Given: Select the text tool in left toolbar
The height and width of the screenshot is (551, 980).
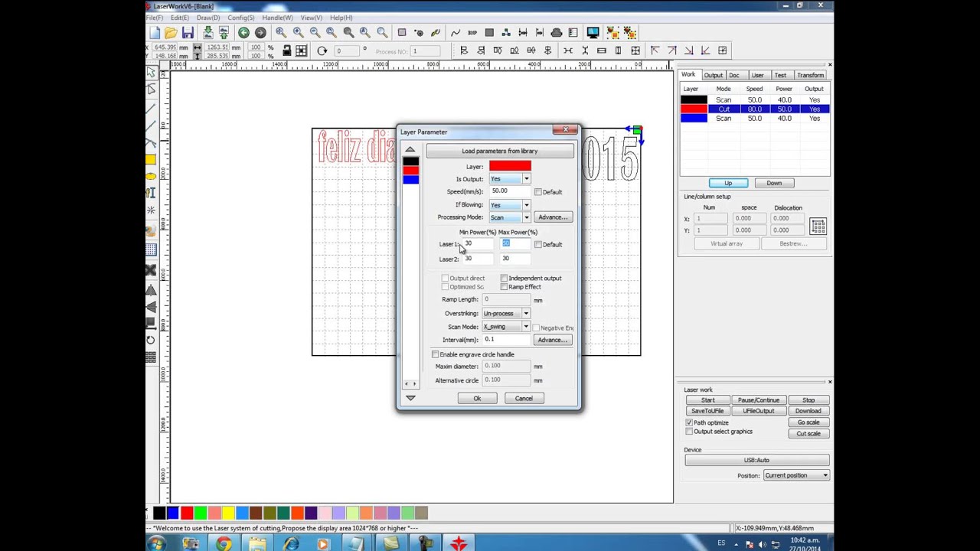Looking at the screenshot, I should pyautogui.click(x=151, y=193).
